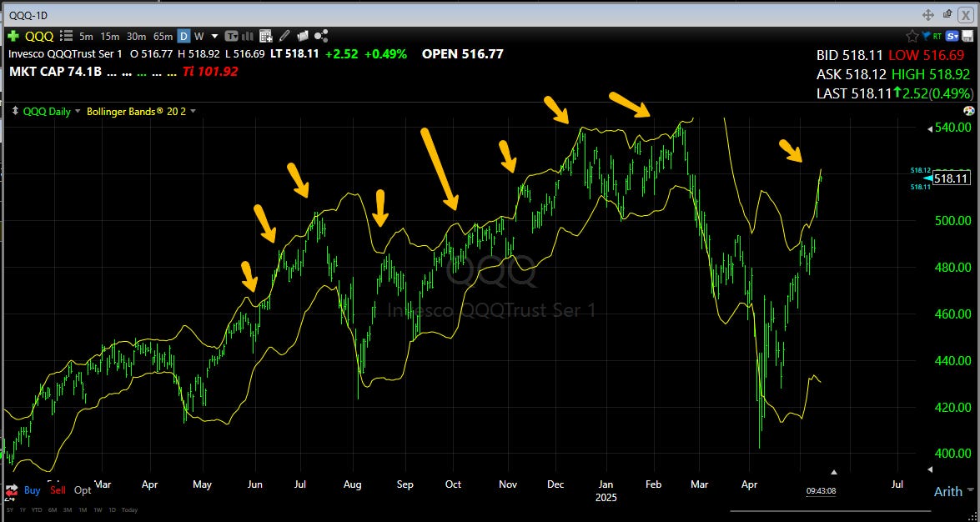This screenshot has height=522, width=980.
Task: Set chart range to 1D
Action: click(113, 510)
